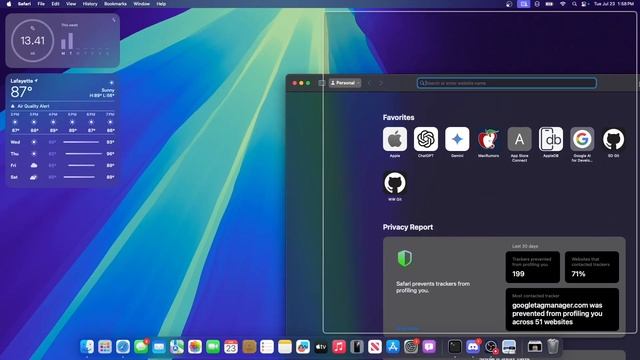The width and height of the screenshot is (640, 360).
Task: Open the App Store Connect favorite
Action: 520,139
